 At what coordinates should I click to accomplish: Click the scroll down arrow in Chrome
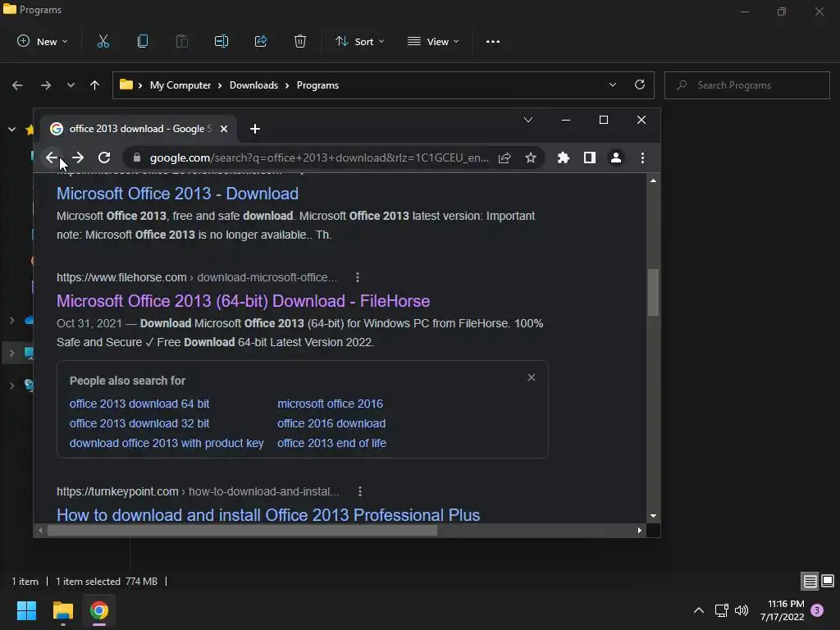pos(653,516)
